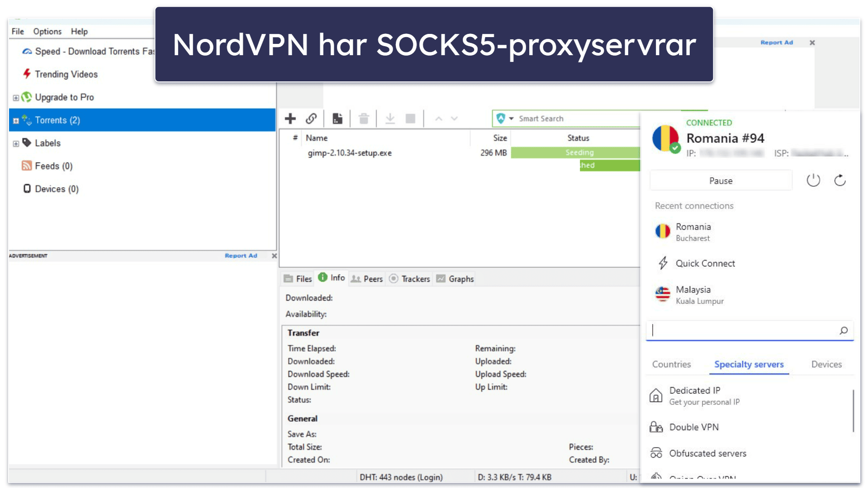Image resolution: width=868 pixels, height=488 pixels.
Task: Click the Malaysia flag icon
Action: coord(663,294)
